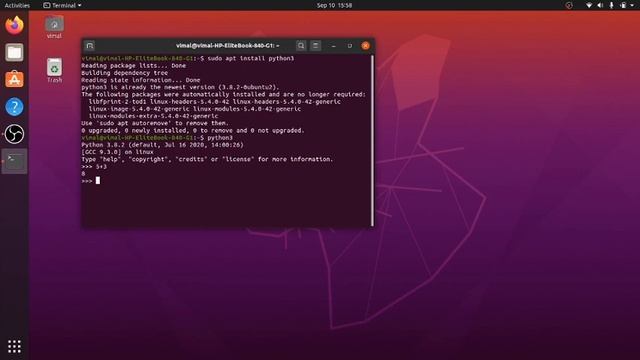Expand the system menu arrow
Viewport: 640px width, 360px height.
[632, 5]
